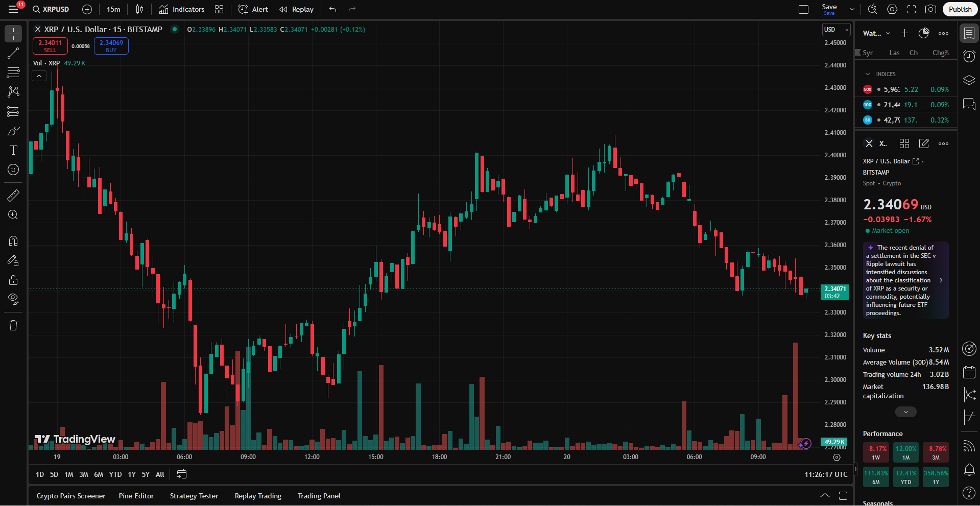The width and height of the screenshot is (980, 506).
Task: Open the ruler measure tool
Action: 13,195
